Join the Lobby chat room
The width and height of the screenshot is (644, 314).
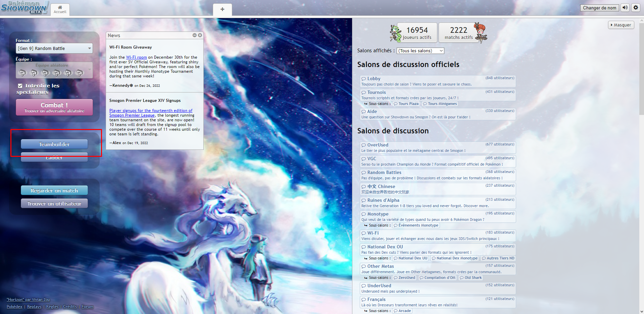438,81
